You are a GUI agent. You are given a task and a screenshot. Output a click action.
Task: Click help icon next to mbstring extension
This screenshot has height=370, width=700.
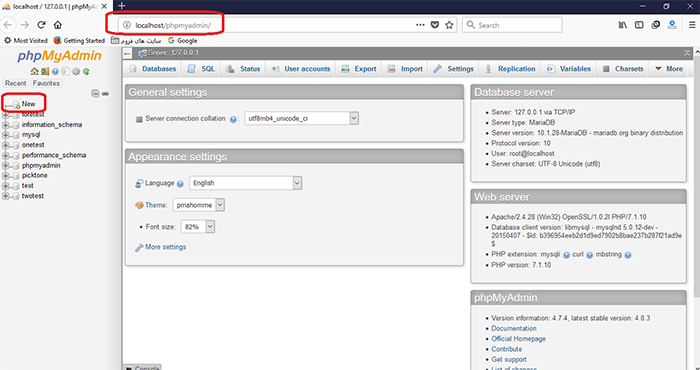pyautogui.click(x=628, y=255)
